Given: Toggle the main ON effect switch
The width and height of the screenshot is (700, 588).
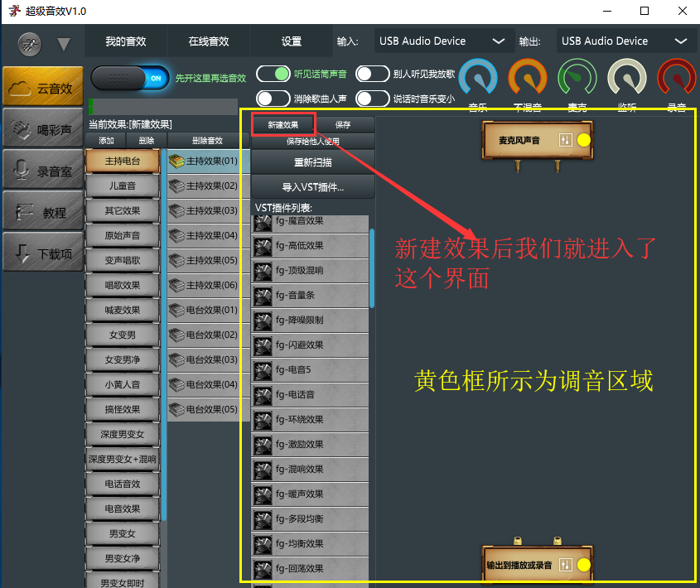Looking at the screenshot, I should [x=130, y=78].
